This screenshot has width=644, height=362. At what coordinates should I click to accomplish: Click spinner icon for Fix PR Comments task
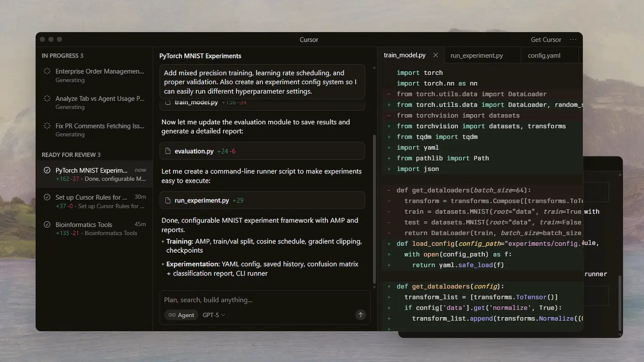47,126
